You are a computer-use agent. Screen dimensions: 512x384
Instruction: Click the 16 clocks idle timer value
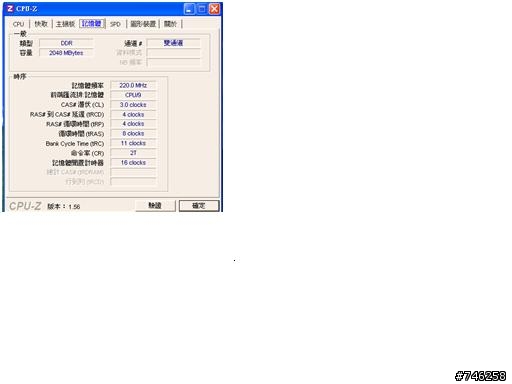[133, 163]
